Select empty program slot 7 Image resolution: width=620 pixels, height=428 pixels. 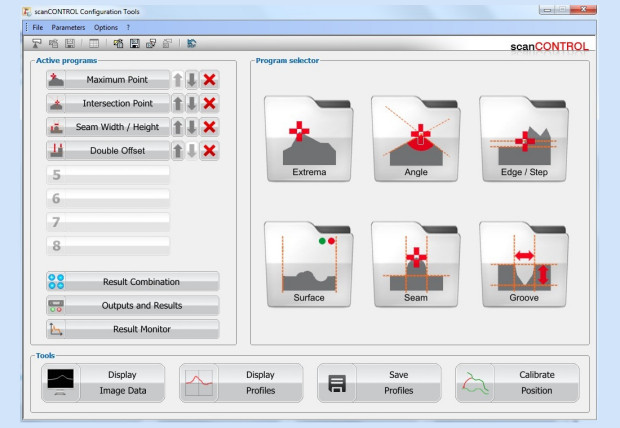[x=108, y=222]
